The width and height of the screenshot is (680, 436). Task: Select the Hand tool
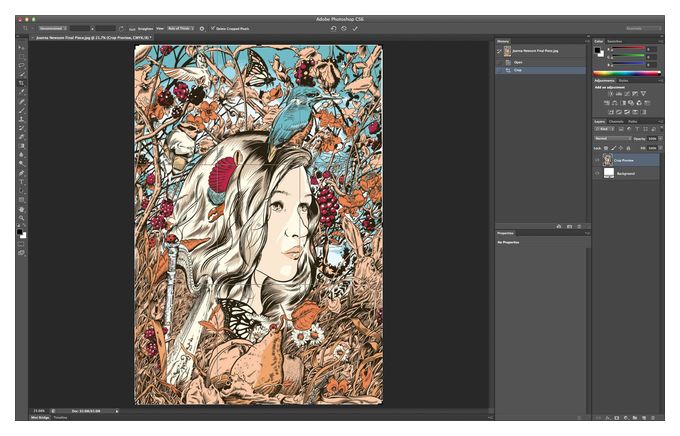tap(21, 209)
